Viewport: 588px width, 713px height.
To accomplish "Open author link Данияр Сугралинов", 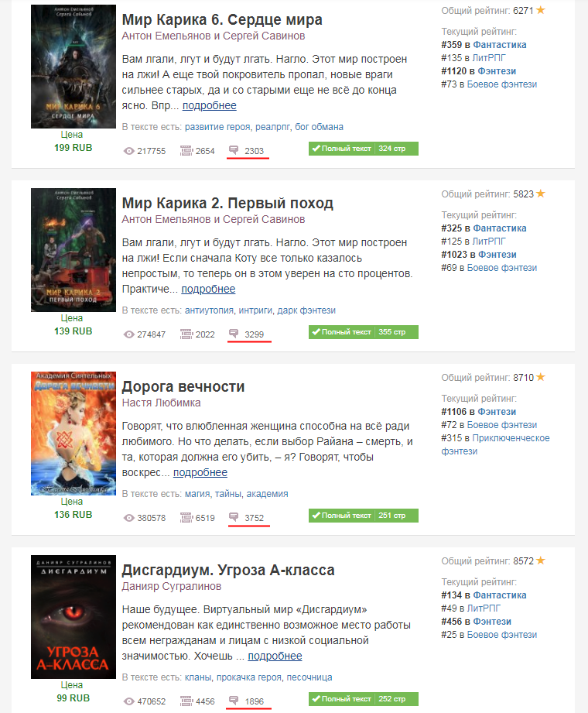I will [x=171, y=586].
